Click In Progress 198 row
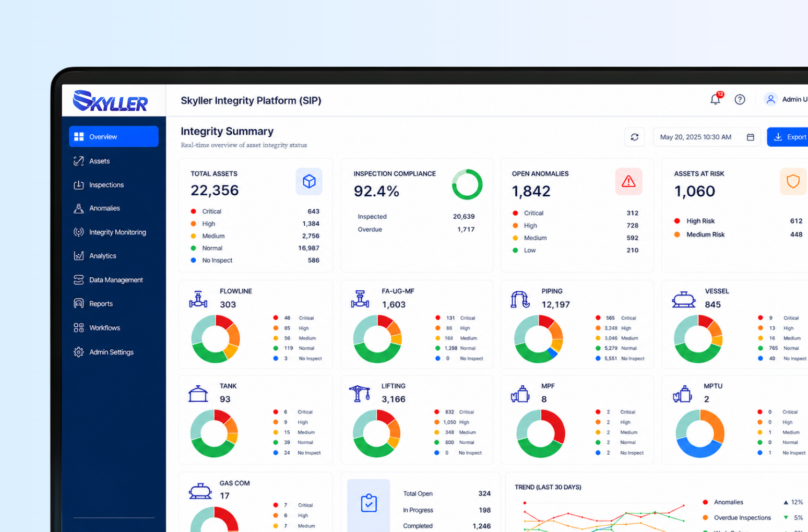 [x=447, y=510]
